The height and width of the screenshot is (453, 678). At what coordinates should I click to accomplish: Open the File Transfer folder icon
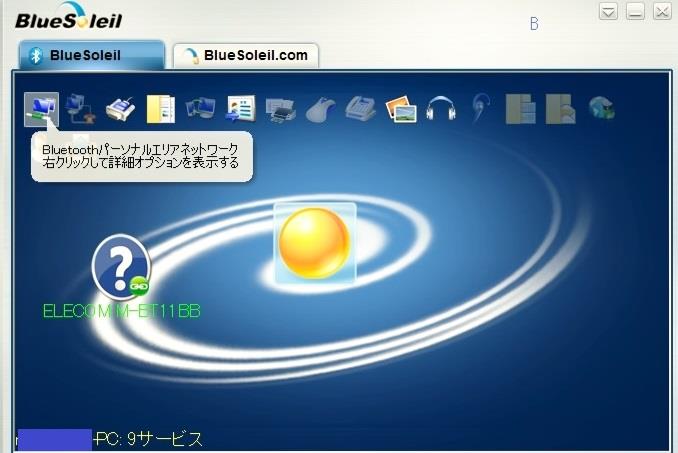pos(160,109)
